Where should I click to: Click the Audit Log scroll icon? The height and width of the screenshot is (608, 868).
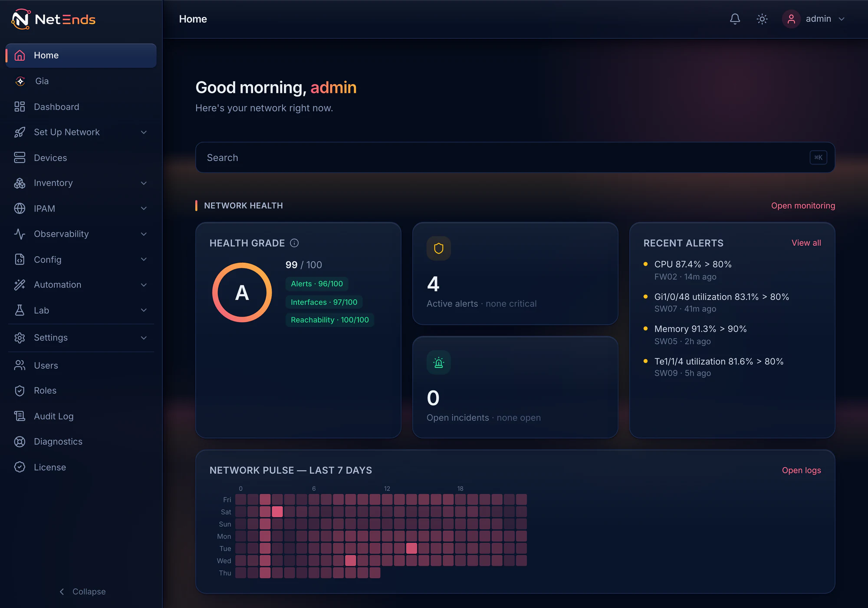point(20,416)
